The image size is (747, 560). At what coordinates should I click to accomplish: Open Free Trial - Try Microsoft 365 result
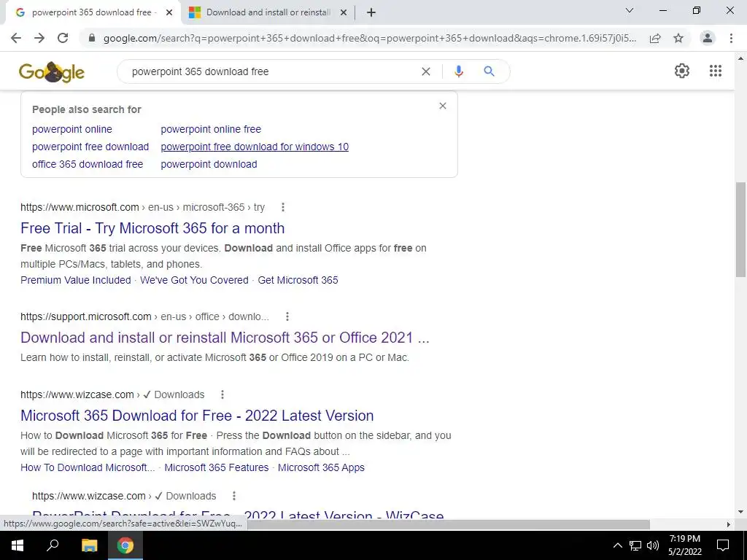tap(152, 228)
